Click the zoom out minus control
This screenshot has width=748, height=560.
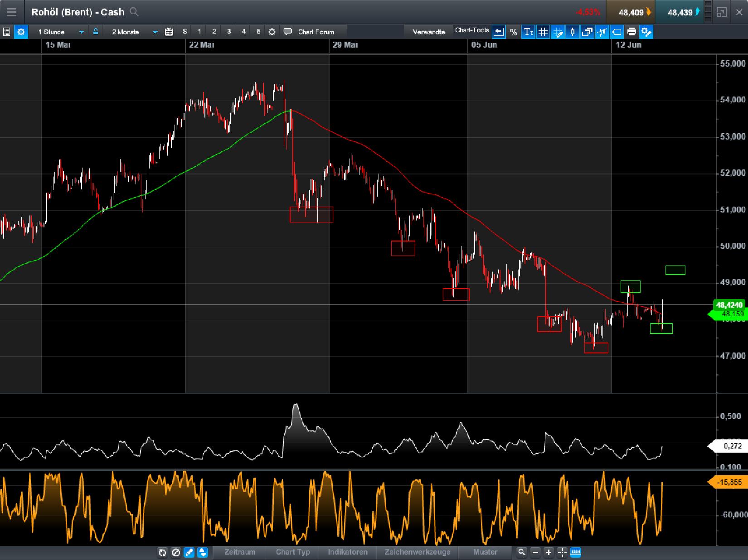(x=535, y=553)
